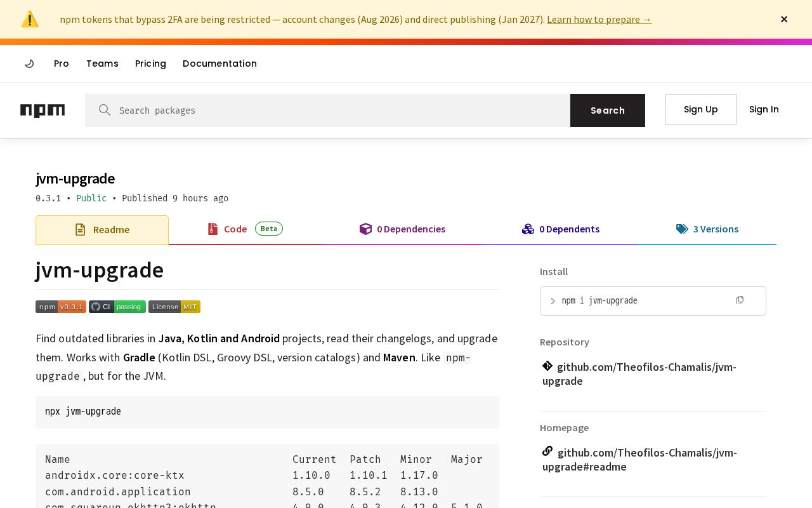Image resolution: width=812 pixels, height=508 pixels.
Task: Click the npm i jvm-upgrade command text
Action: 599,301
